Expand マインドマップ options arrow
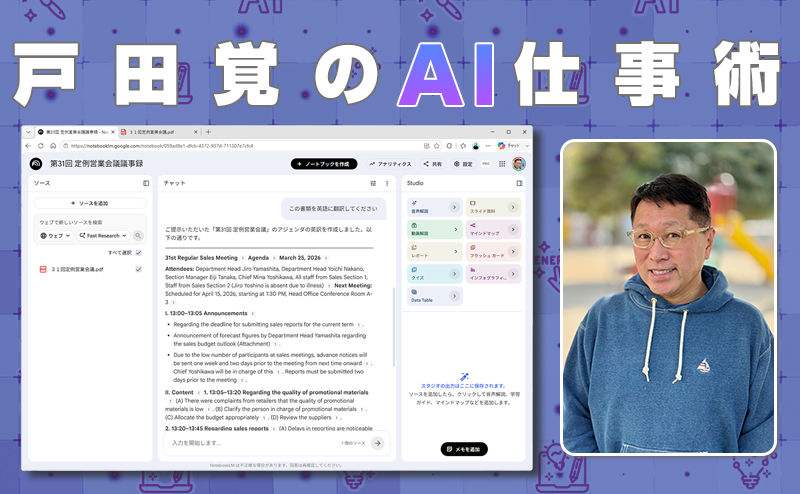The width and height of the screenshot is (800, 494). point(513,230)
